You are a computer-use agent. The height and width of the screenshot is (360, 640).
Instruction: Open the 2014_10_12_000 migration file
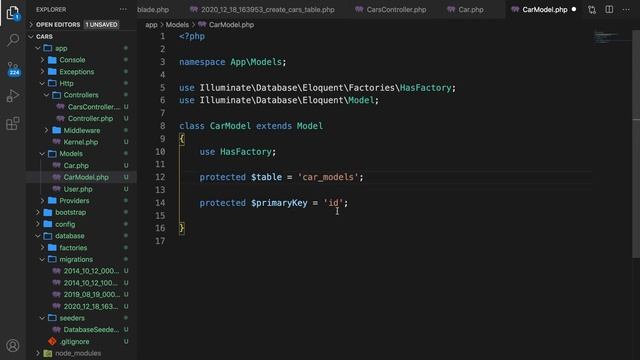click(x=91, y=271)
